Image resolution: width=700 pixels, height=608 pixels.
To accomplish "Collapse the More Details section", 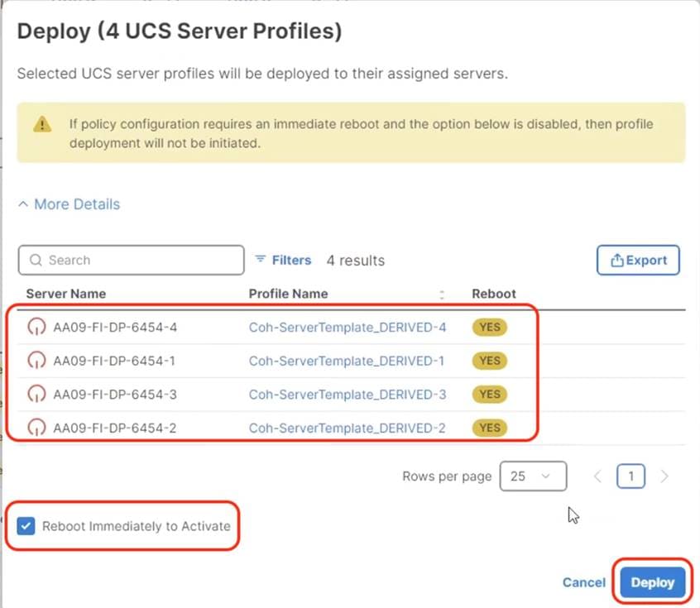I will click(68, 203).
